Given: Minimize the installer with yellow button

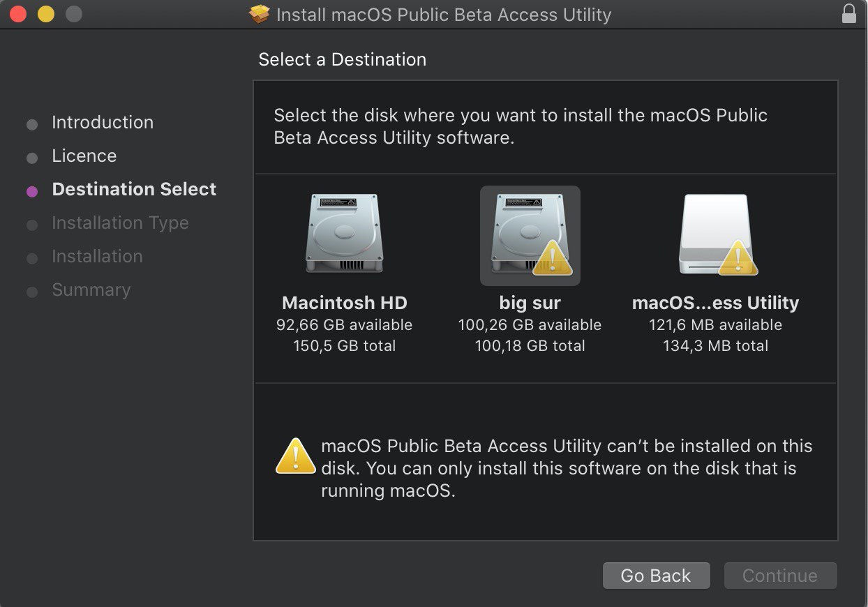Looking at the screenshot, I should 46,14.
